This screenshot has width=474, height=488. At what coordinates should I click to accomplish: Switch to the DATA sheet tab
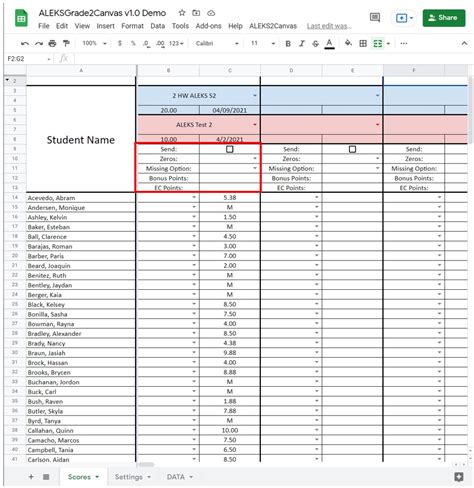[179, 477]
